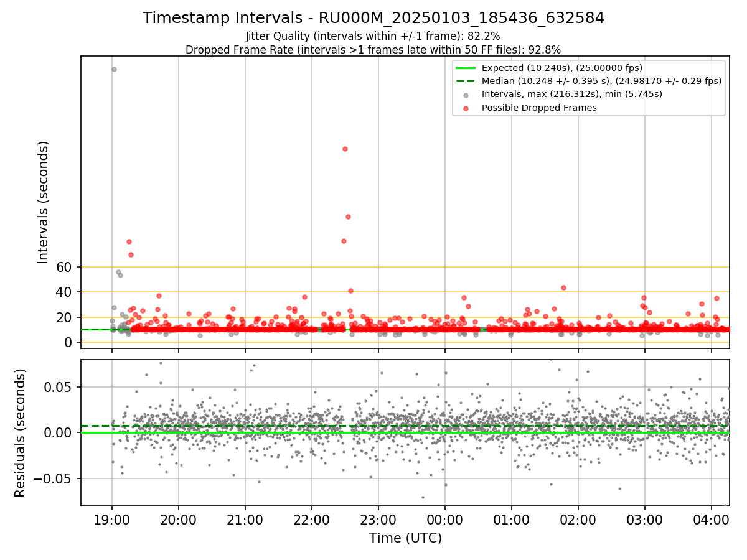Click the x-axis tick label "23:00"
The image size is (747, 560).
(378, 519)
